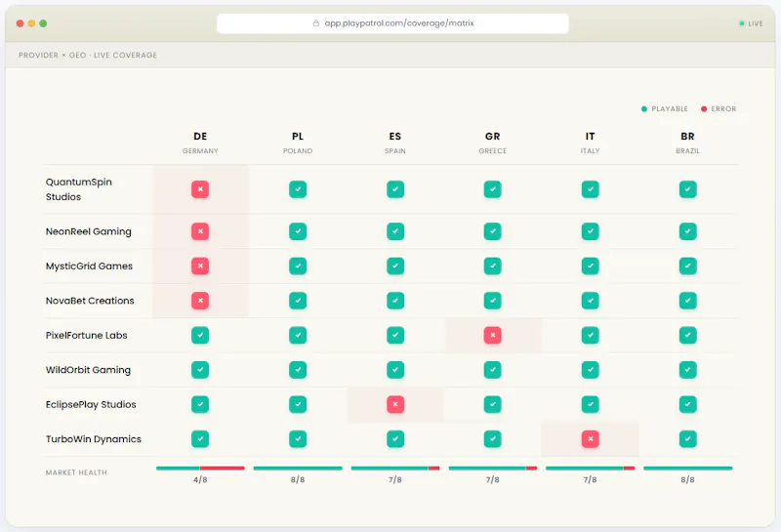Select the DE Germany column header
The width and height of the screenshot is (781, 532).
pyautogui.click(x=200, y=143)
